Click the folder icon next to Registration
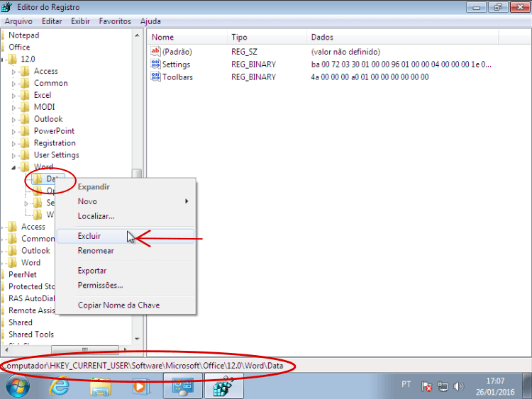532x399 pixels. pos(25,143)
